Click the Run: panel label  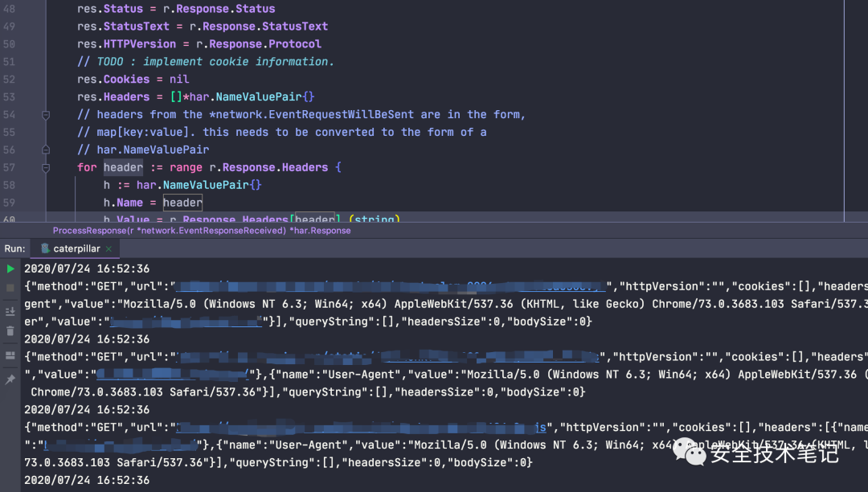[15, 248]
